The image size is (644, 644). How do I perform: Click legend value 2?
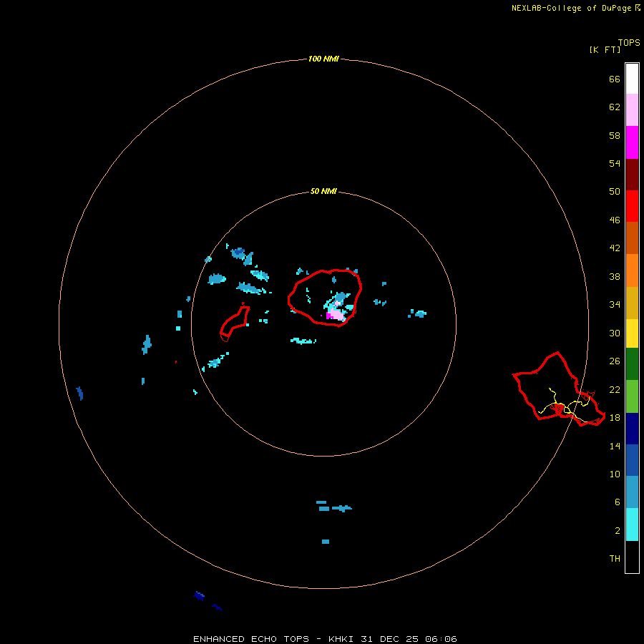point(617,531)
